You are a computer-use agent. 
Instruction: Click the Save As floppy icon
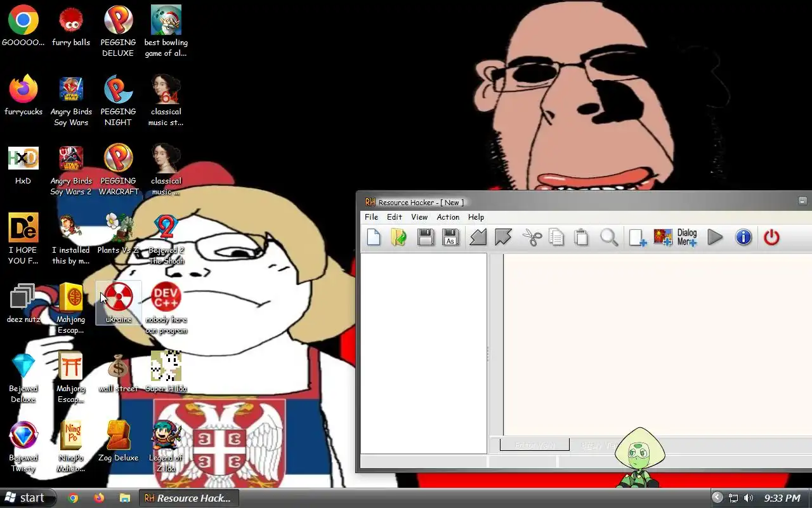point(450,237)
